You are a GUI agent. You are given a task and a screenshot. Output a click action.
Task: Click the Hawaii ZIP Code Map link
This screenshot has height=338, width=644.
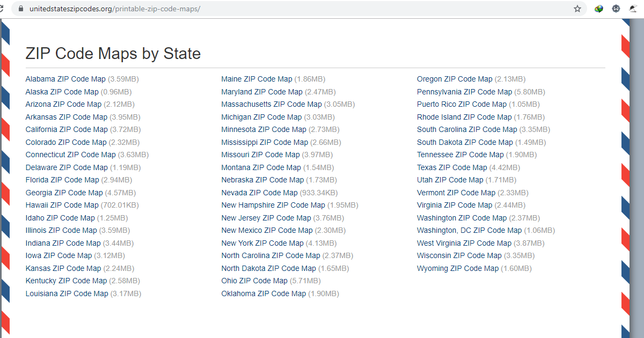(x=62, y=205)
